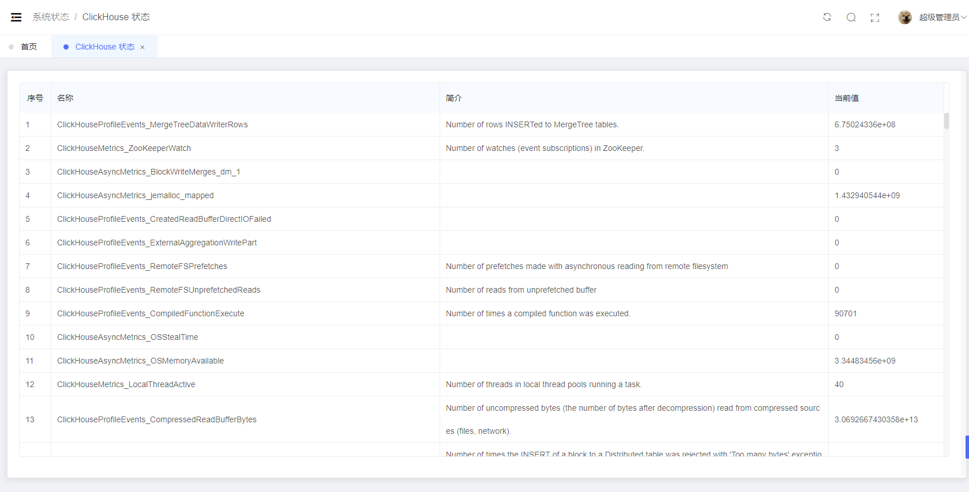The image size is (969, 492).
Task: Click the 序号 column header
Action: coord(35,98)
